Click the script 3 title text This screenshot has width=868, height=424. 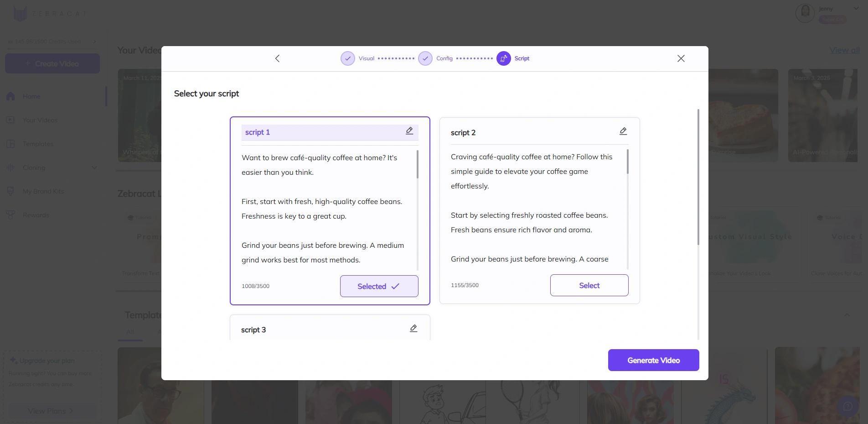[x=253, y=330]
